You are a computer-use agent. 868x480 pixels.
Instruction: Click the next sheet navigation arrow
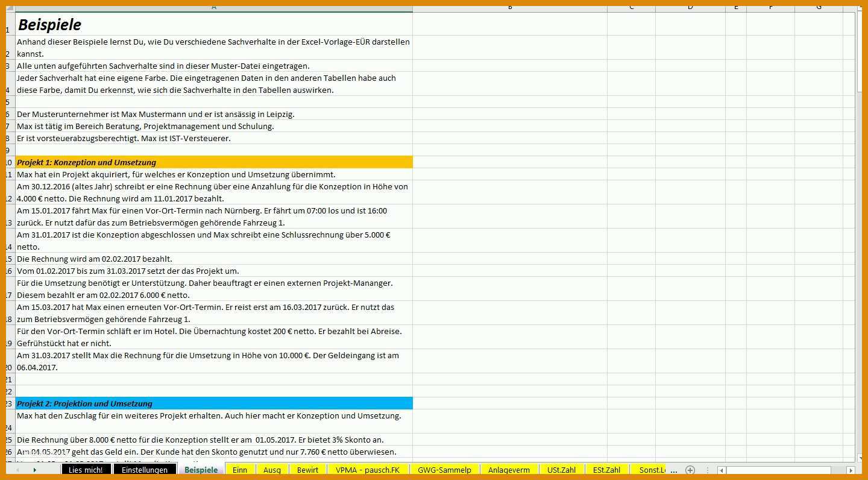click(34, 470)
